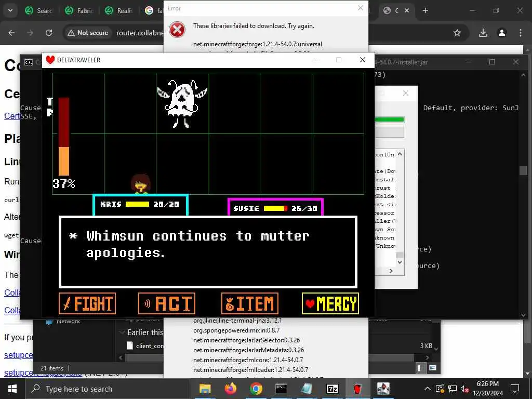Click Kris character sprite in battle
Viewport: 532px width, 399px height.
(x=140, y=184)
